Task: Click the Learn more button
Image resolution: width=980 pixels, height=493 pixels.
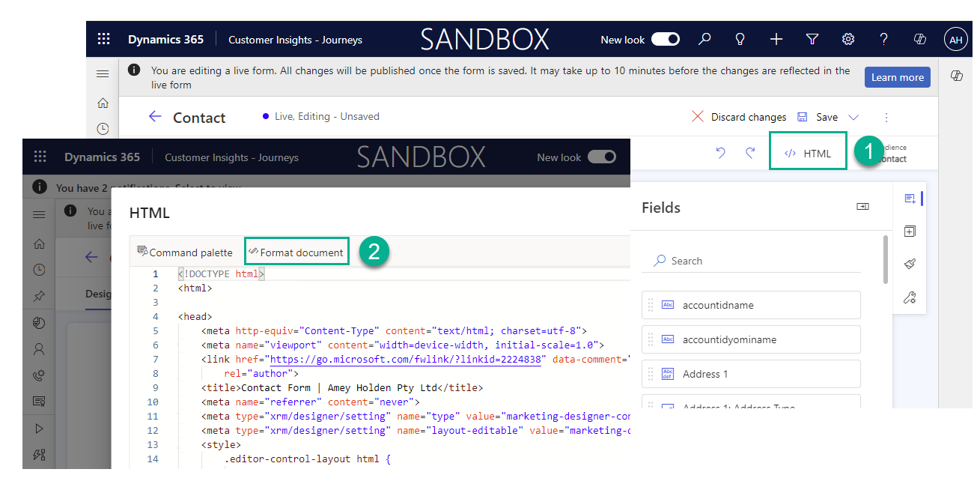Action: click(897, 76)
